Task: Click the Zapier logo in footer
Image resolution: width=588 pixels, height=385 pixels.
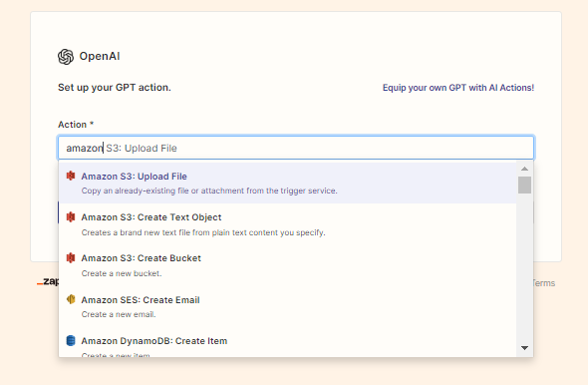Action: click(48, 281)
